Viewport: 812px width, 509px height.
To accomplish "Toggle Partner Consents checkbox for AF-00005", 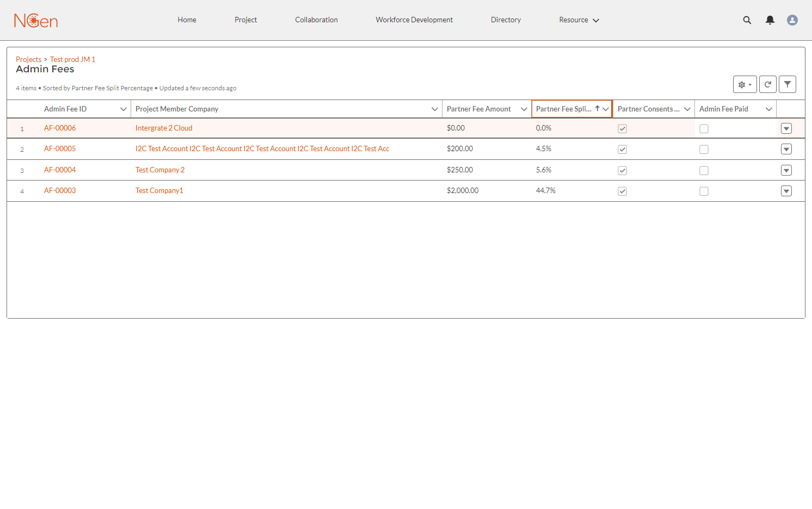I will pos(623,150).
